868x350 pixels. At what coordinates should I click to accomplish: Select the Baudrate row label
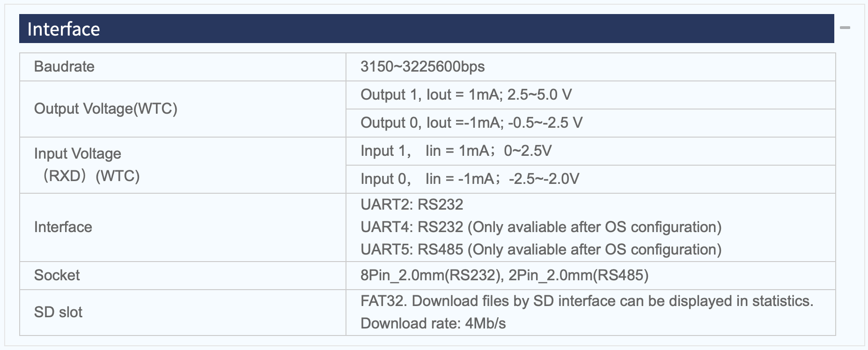pos(64,66)
